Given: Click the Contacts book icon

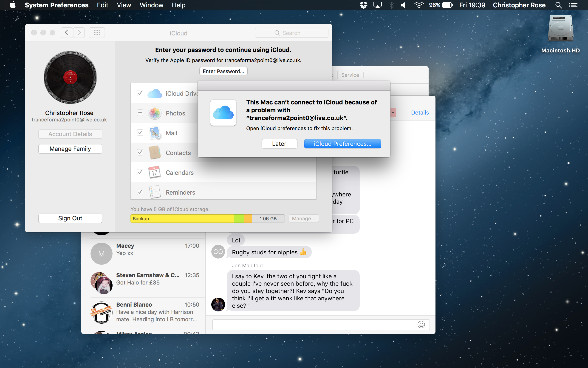Looking at the screenshot, I should click(x=155, y=152).
